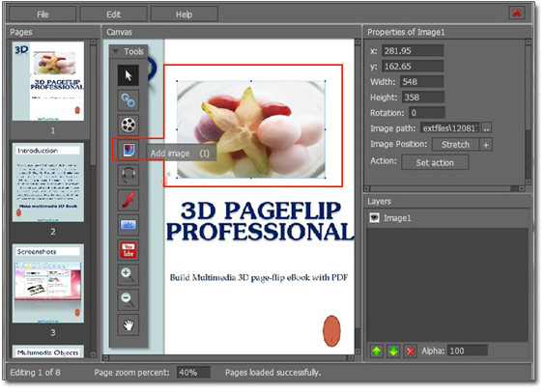Screen dimensions: 545x392
Task: Select the Add Flash tool
Action: [129, 200]
